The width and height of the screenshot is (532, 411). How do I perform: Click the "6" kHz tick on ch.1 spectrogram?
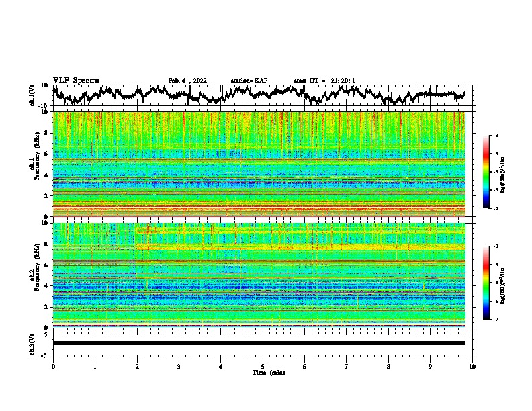point(46,154)
